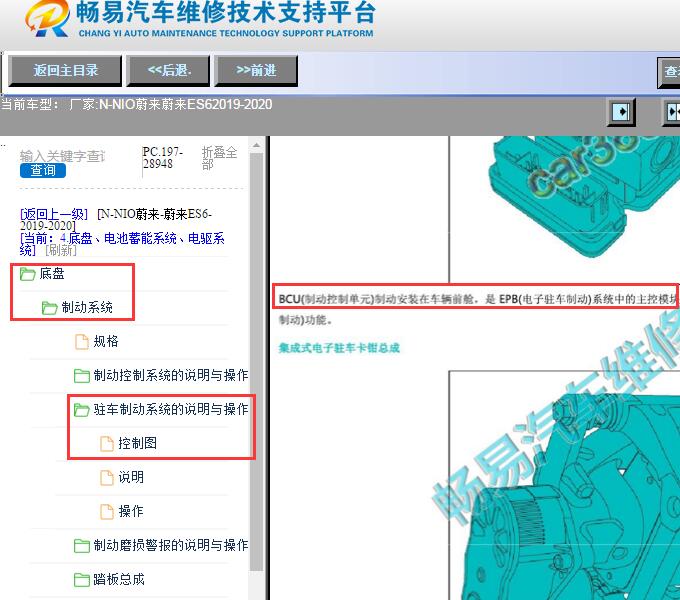Click the 刷新 refresh link
680x600 pixels.
point(61,250)
